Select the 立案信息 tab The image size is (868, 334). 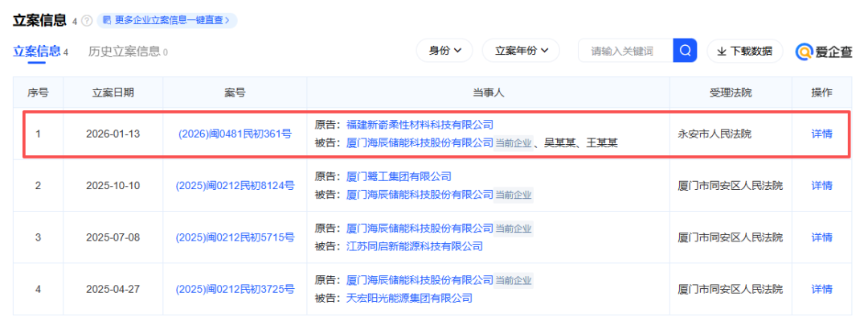point(40,52)
